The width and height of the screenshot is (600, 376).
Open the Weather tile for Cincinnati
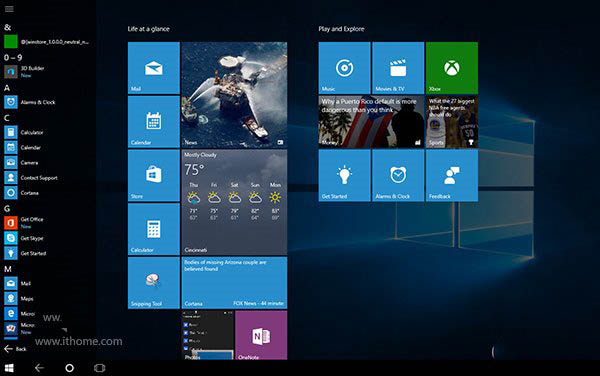click(234, 202)
